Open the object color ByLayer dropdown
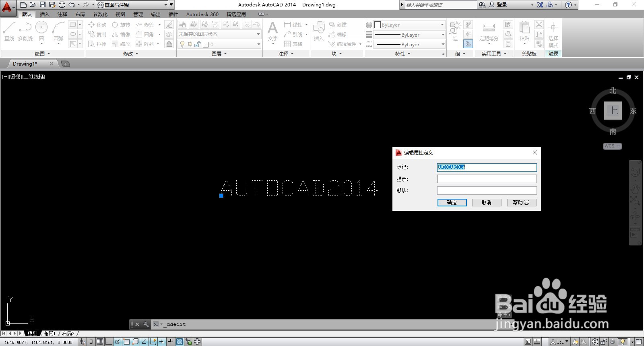Screen dimensions: 644x346 [x=409, y=25]
